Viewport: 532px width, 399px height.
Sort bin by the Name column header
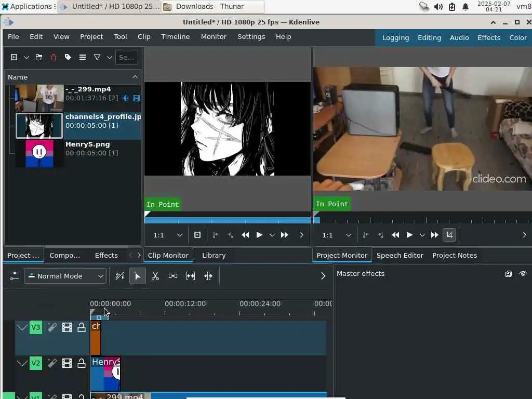pos(73,77)
